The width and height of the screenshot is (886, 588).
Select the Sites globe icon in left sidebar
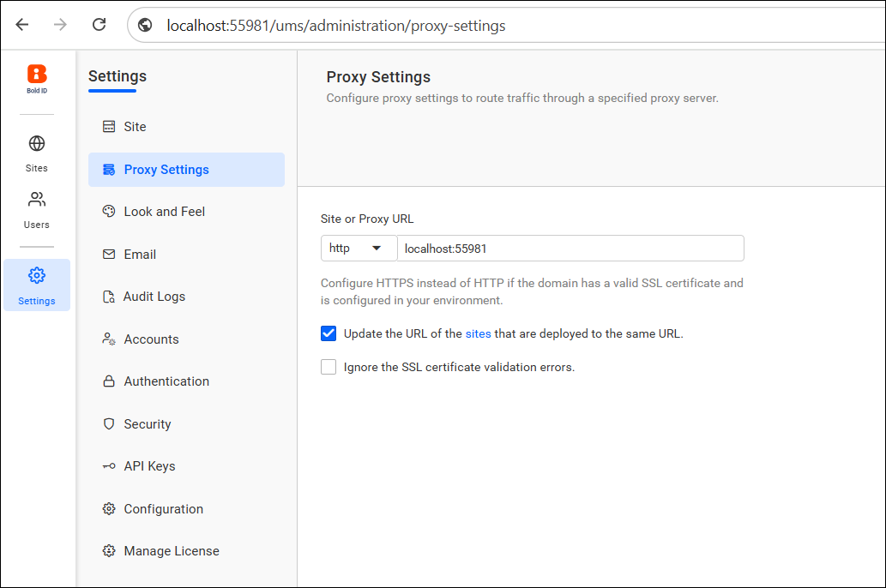pyautogui.click(x=36, y=143)
